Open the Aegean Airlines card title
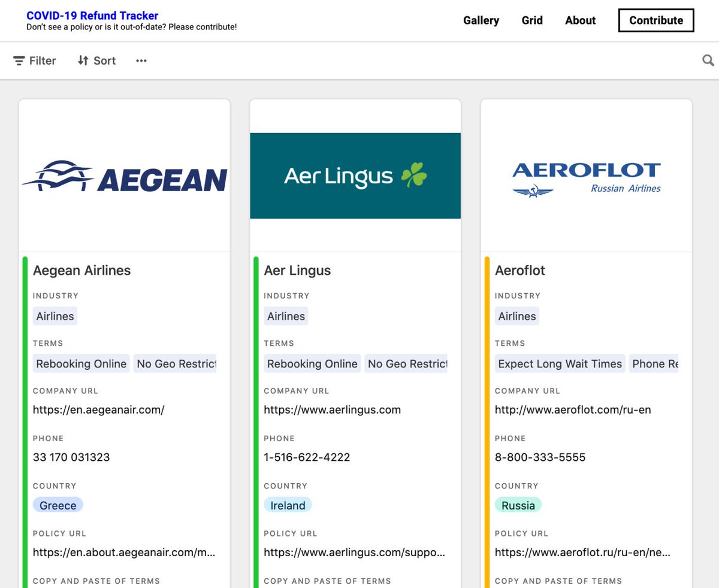Screen dimensions: 719x588 click(x=81, y=270)
